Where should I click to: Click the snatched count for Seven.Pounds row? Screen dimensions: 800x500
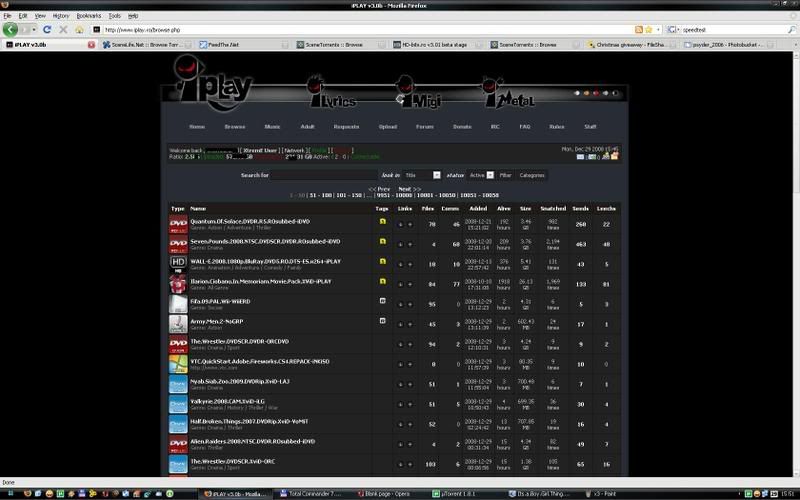(553, 244)
